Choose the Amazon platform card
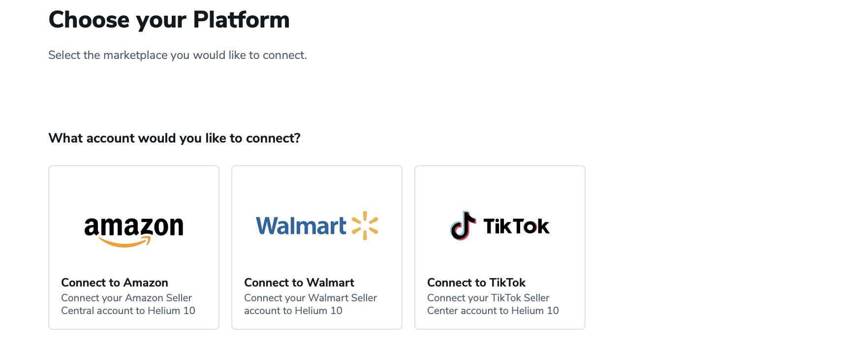The width and height of the screenshot is (868, 346). coord(134,247)
